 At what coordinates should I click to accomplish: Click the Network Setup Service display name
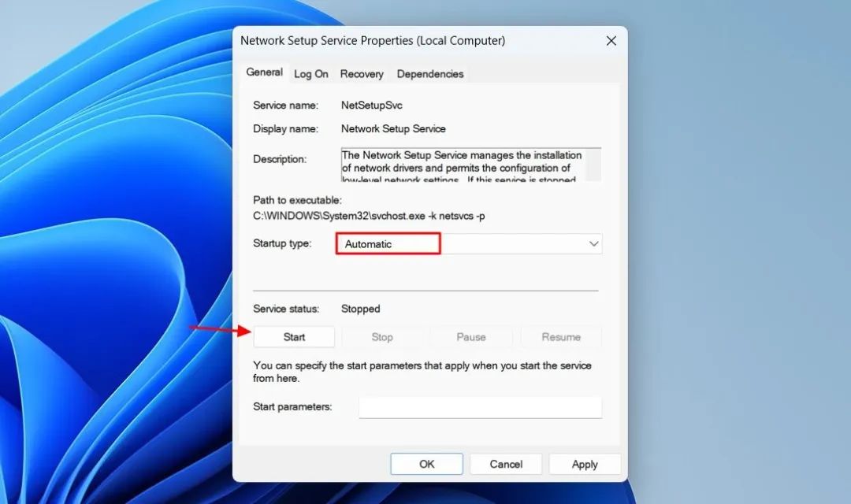tap(393, 128)
